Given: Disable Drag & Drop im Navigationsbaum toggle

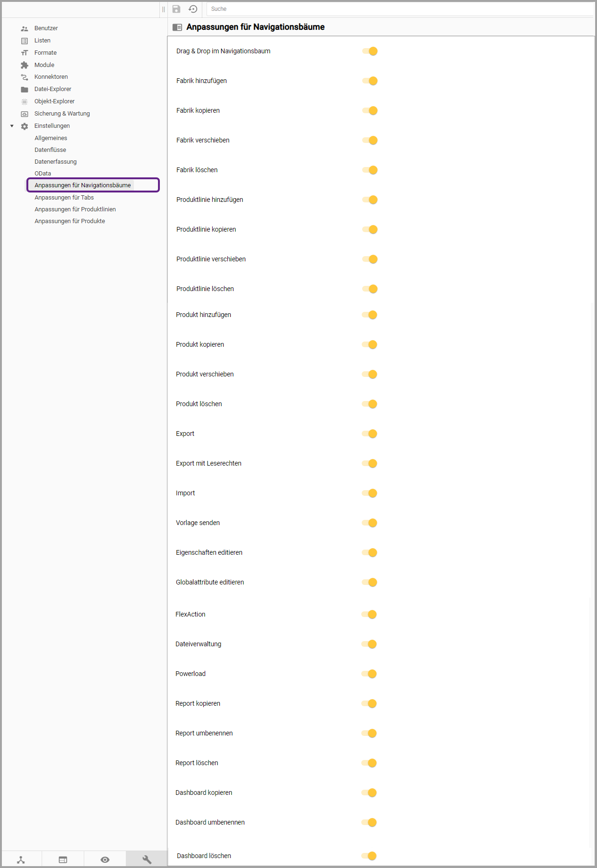Looking at the screenshot, I should (370, 51).
